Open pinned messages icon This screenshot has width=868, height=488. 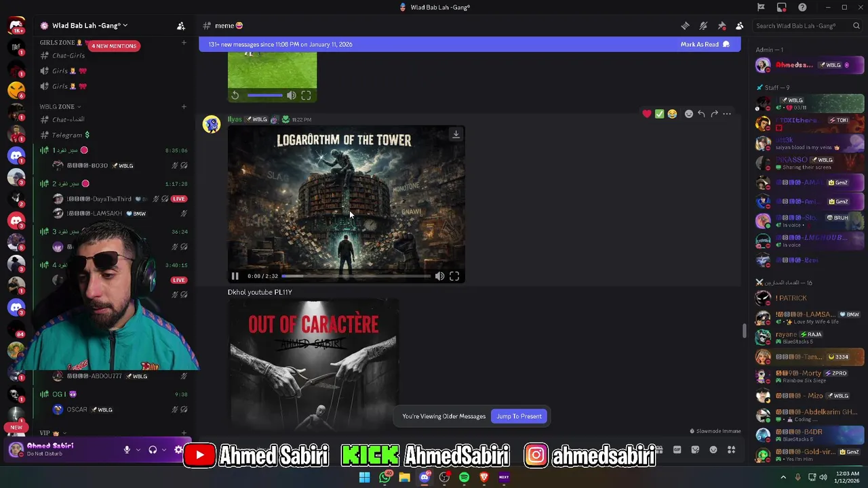(x=722, y=26)
